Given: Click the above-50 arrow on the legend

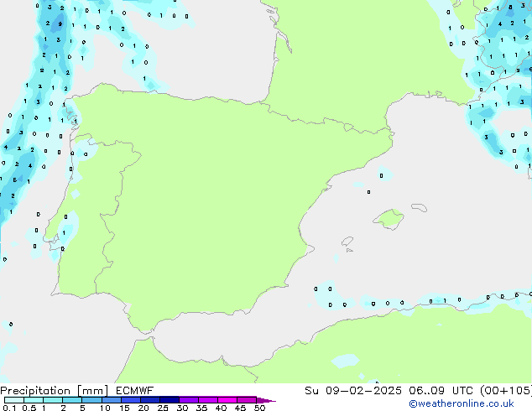Looking at the screenshot, I should (x=266, y=400).
